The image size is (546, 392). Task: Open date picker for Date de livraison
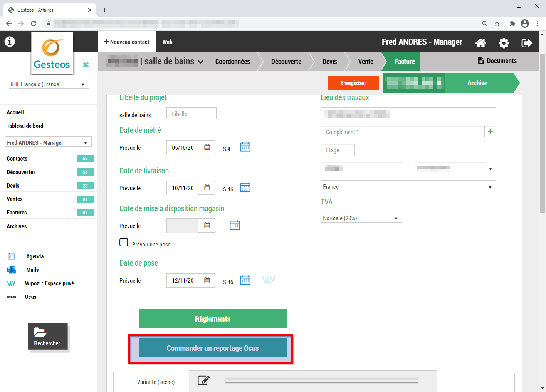pos(207,188)
